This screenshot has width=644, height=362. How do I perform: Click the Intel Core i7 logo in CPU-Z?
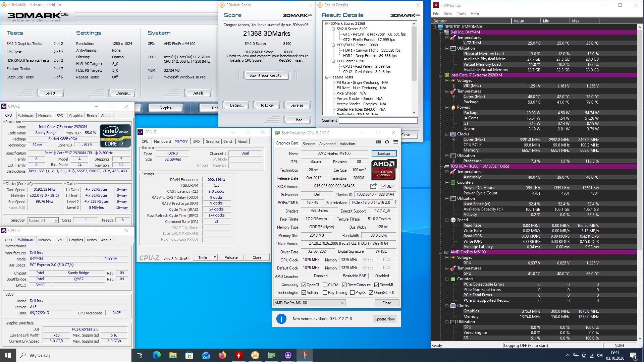pyautogui.click(x=115, y=136)
